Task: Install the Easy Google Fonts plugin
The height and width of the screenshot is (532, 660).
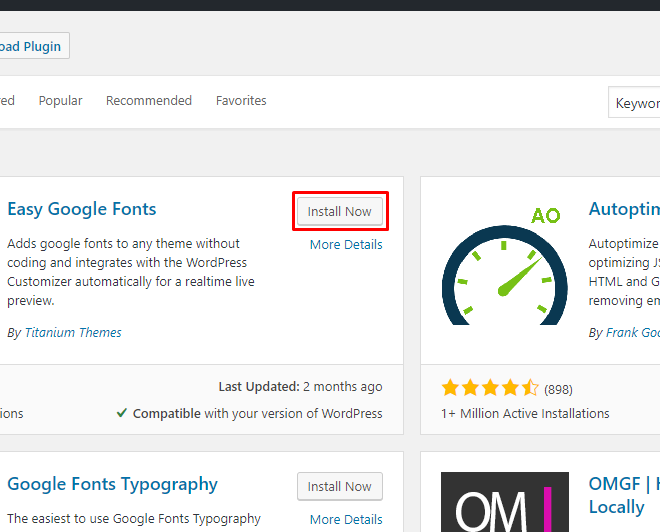Action: coord(340,211)
